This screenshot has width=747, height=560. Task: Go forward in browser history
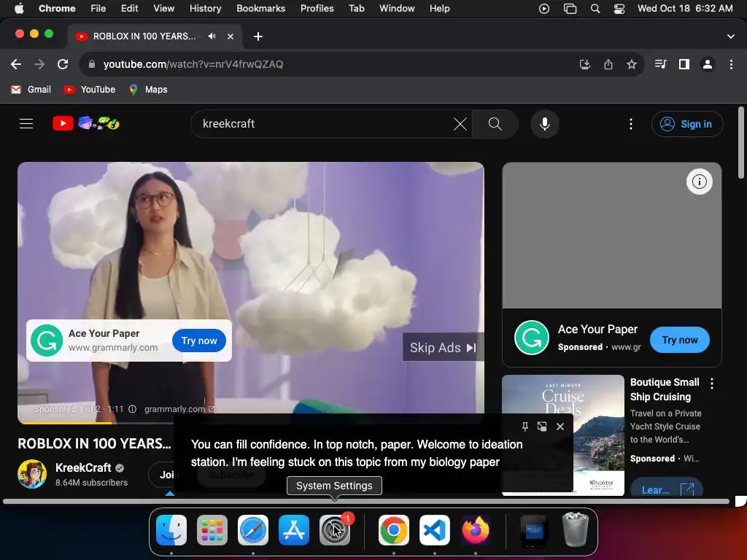(x=39, y=64)
